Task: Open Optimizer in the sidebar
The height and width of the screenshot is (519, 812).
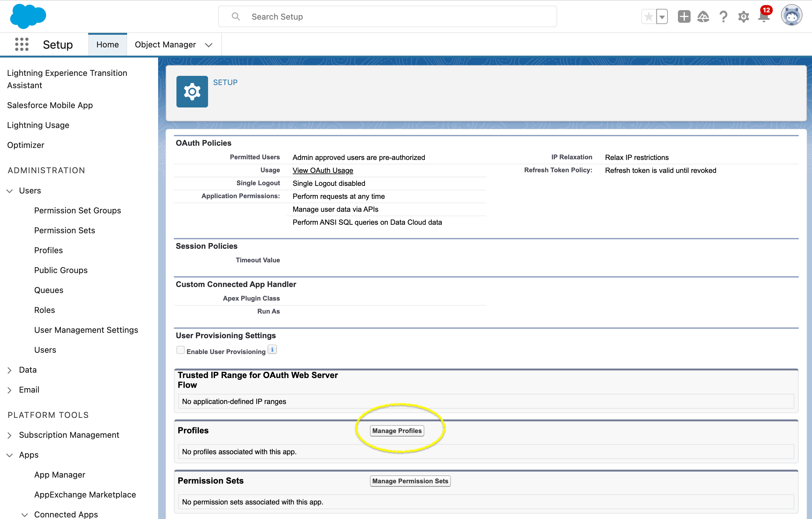Action: coord(26,145)
